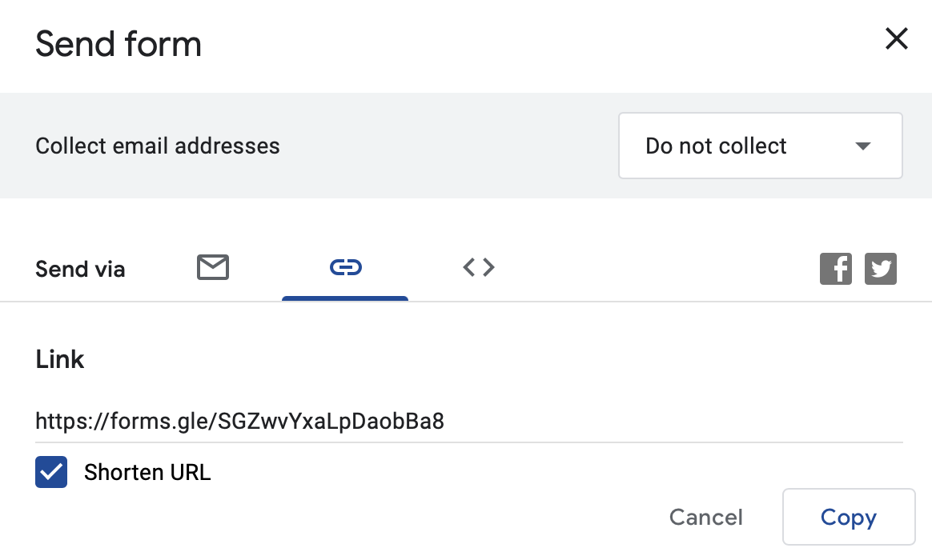Image resolution: width=932 pixels, height=560 pixels.
Task: Click the dropdown arrow beside Do not collect
Action: tap(862, 146)
